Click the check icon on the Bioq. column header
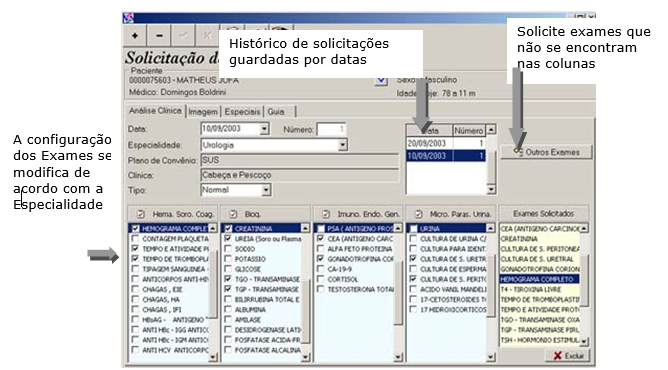668x370 pixels. [x=233, y=214]
